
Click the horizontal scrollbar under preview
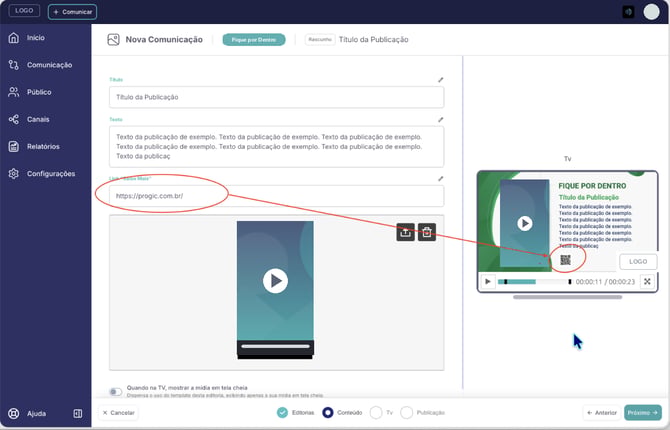click(x=567, y=297)
